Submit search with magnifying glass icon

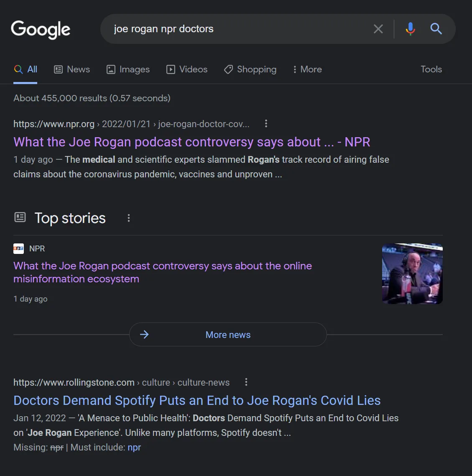click(436, 29)
